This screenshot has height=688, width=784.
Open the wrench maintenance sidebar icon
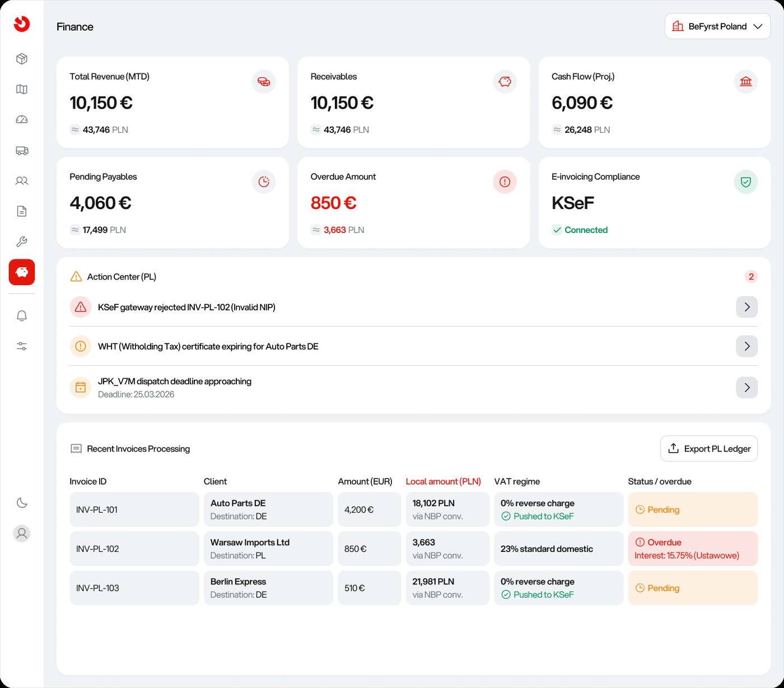point(22,242)
